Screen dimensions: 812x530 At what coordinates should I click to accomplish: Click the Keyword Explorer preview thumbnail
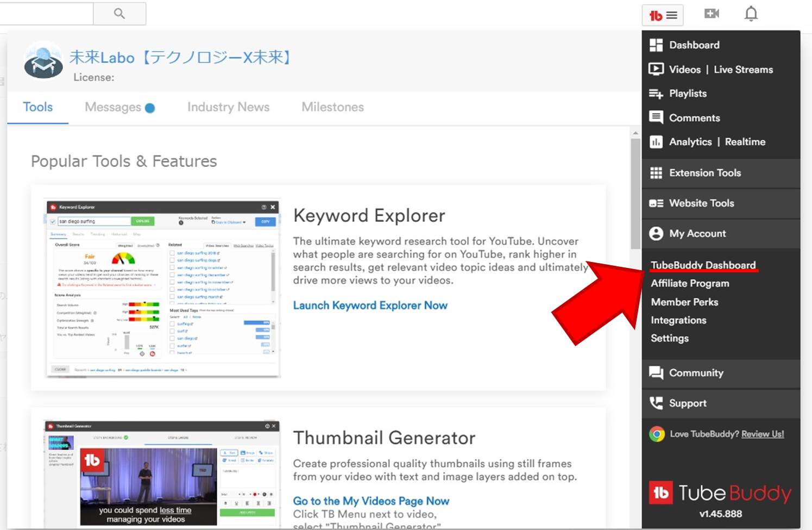(x=163, y=288)
